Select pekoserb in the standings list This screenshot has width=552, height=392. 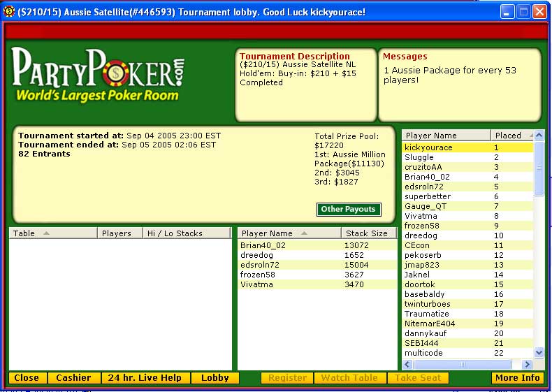pos(467,255)
